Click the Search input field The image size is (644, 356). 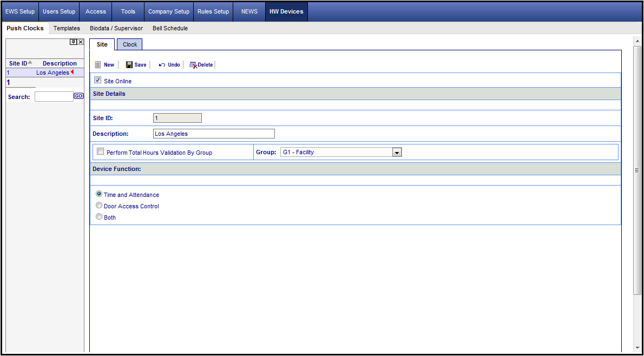tap(54, 96)
